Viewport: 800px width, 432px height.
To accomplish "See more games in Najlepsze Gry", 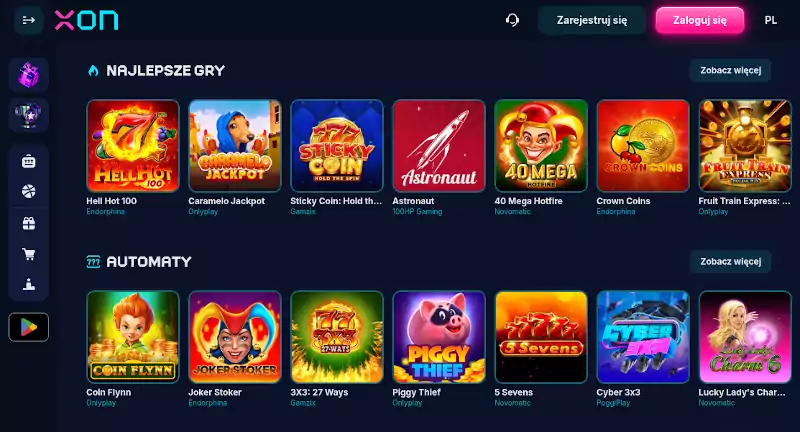I will point(731,70).
